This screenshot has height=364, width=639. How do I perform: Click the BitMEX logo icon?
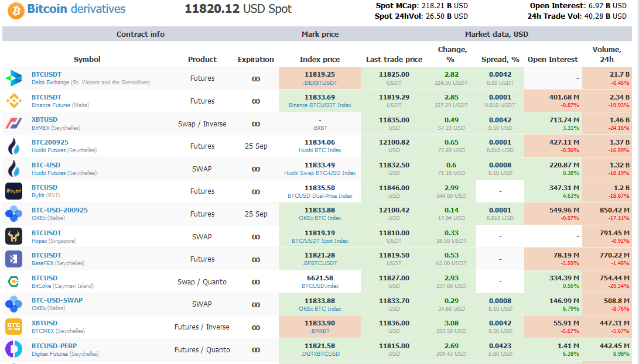point(14,123)
